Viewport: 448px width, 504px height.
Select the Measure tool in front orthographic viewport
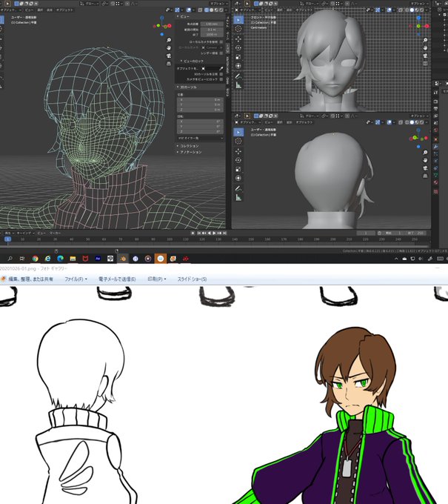(238, 85)
